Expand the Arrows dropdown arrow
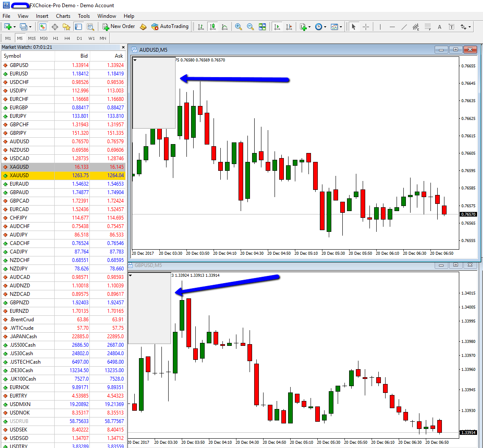Image resolution: width=483 pixels, height=448 pixels. [x=470, y=27]
